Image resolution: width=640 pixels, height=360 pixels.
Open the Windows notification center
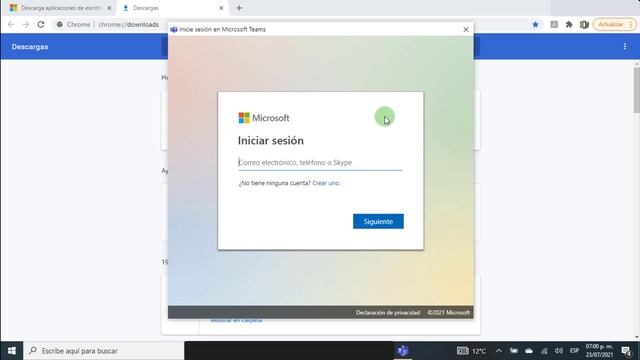[626, 351]
